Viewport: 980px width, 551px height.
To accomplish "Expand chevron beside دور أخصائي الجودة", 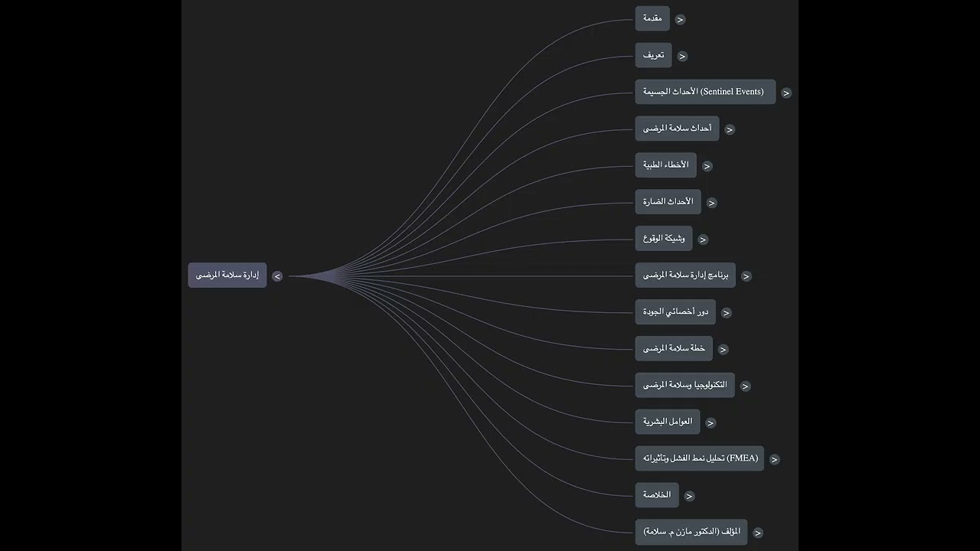I will (x=727, y=313).
